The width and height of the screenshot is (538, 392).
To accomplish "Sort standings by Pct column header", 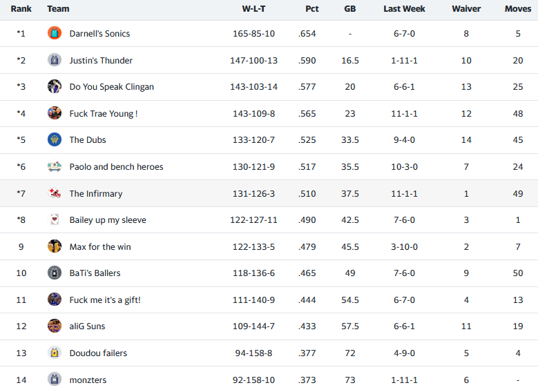I will pyautogui.click(x=312, y=9).
